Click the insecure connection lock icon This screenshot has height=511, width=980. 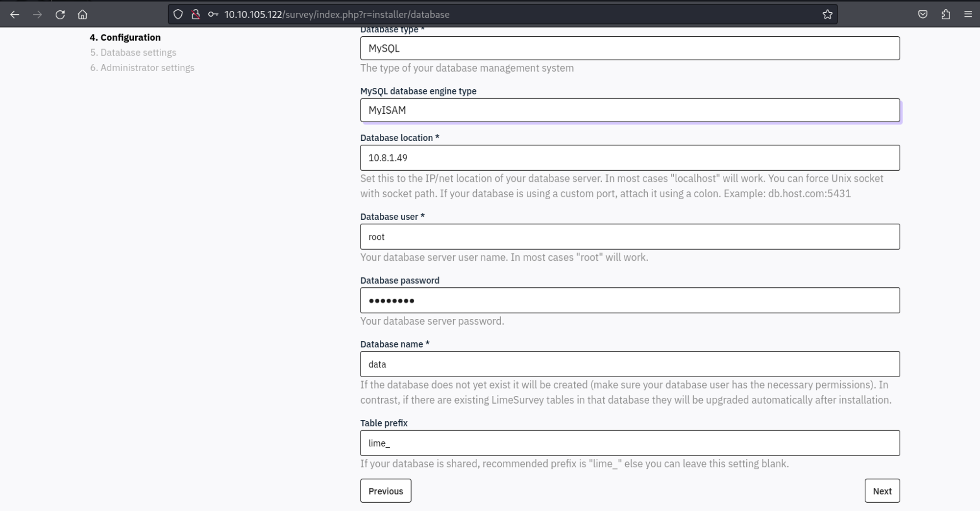pyautogui.click(x=196, y=15)
